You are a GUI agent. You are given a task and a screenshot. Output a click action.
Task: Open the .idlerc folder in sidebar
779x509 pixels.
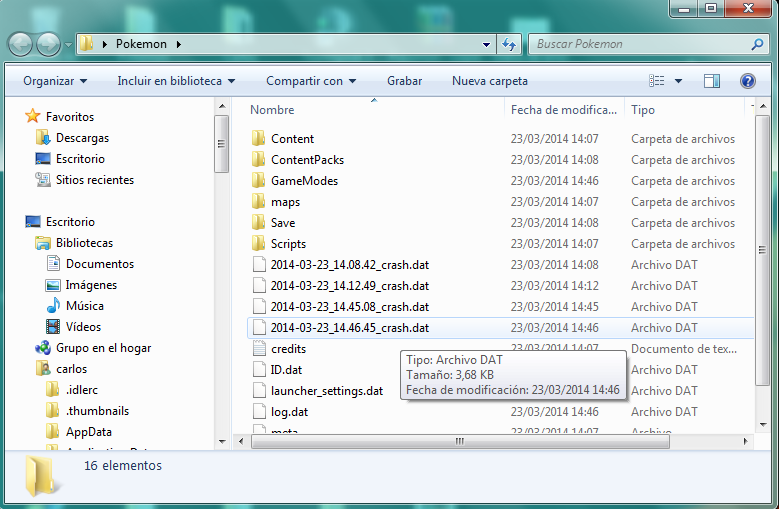(x=82, y=390)
